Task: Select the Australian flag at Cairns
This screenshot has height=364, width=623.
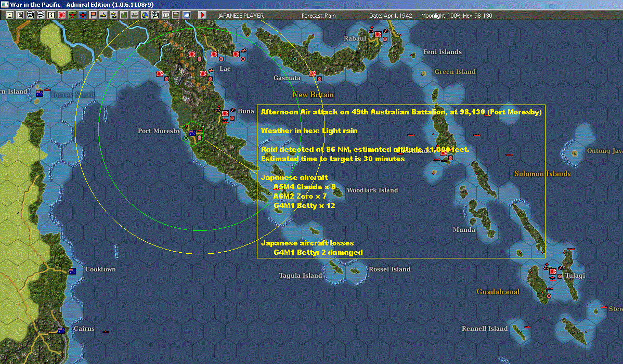Action: point(61,331)
